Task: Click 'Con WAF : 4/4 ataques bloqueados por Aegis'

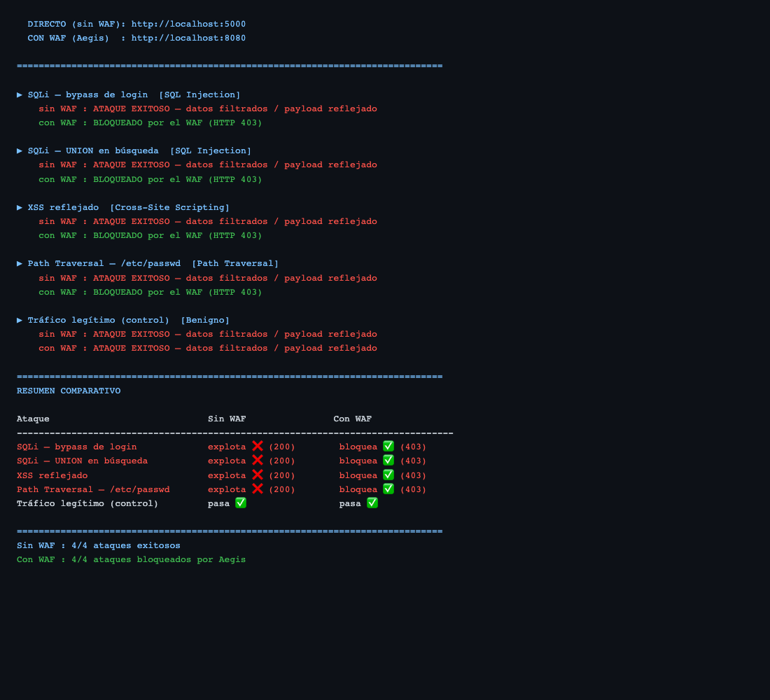Action: click(x=131, y=560)
